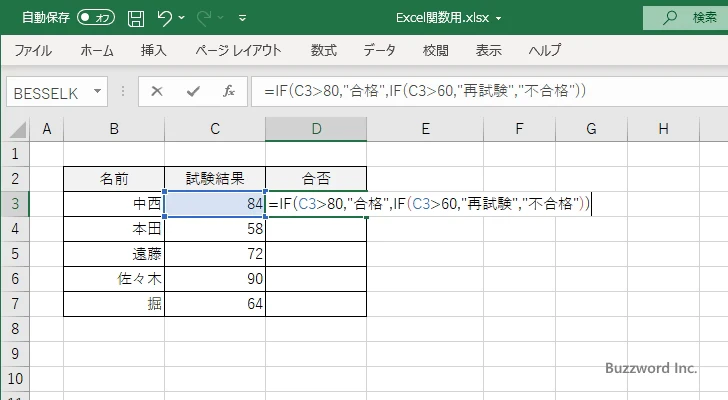Click the Insert Function fx icon
This screenshot has width=728, height=400.
tap(229, 91)
